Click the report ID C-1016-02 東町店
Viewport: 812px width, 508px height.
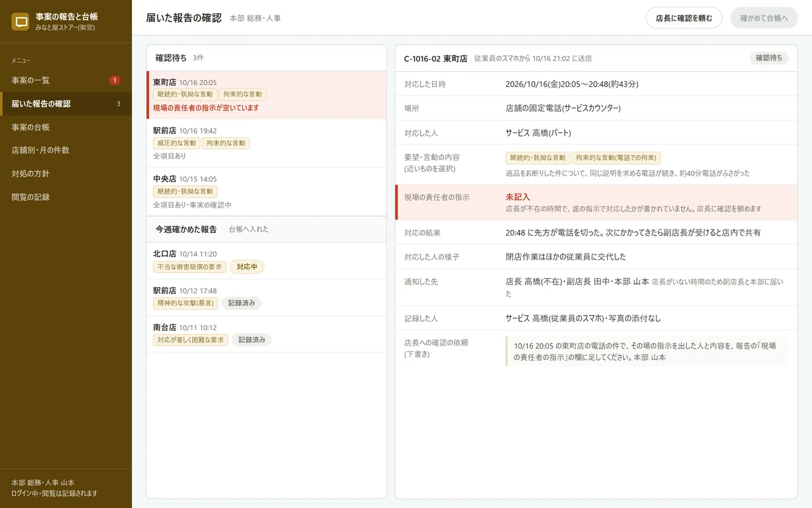tap(436, 58)
